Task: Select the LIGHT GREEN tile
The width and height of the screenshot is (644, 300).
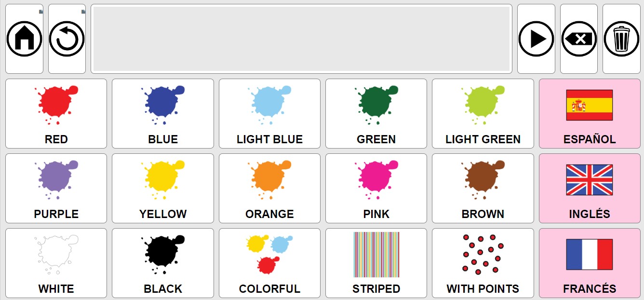Action: coord(483,114)
